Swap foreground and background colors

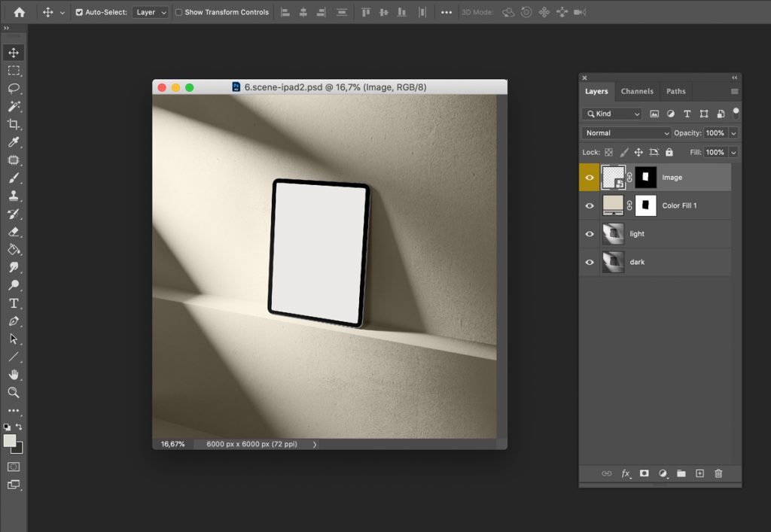(19, 427)
